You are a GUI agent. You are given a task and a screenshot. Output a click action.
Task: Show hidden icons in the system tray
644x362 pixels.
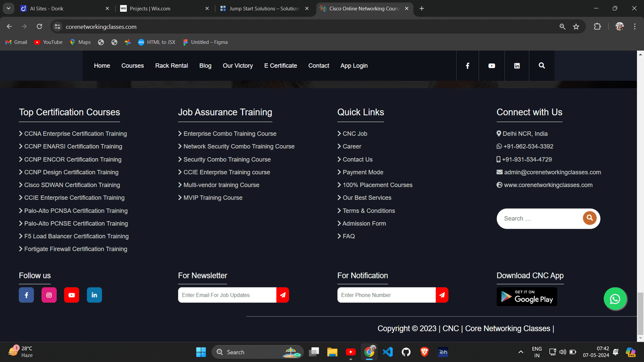[x=521, y=352]
